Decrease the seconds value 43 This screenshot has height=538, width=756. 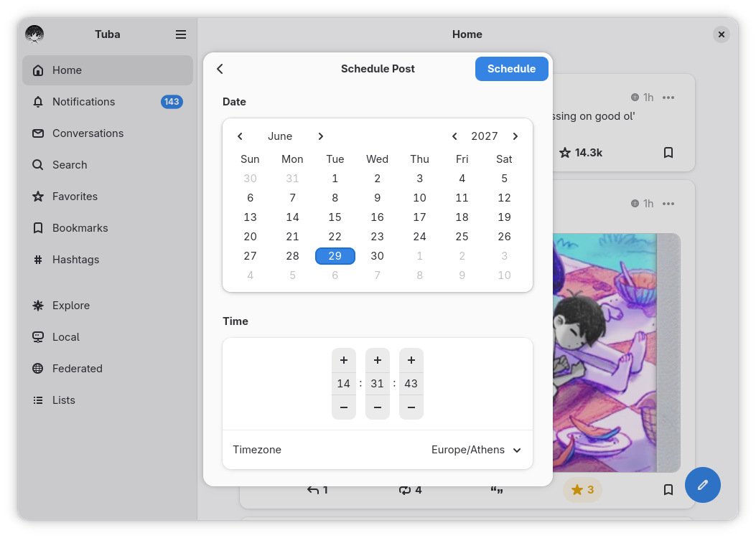coord(411,407)
